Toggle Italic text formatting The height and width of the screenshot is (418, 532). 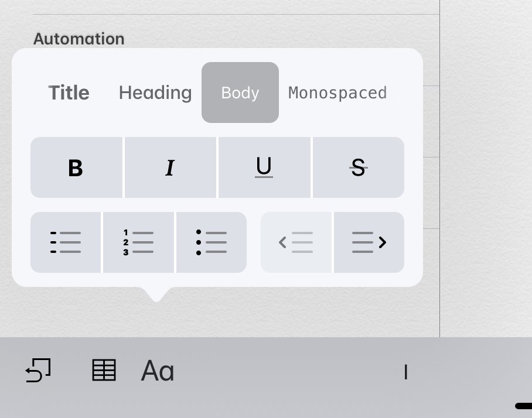[x=170, y=167]
